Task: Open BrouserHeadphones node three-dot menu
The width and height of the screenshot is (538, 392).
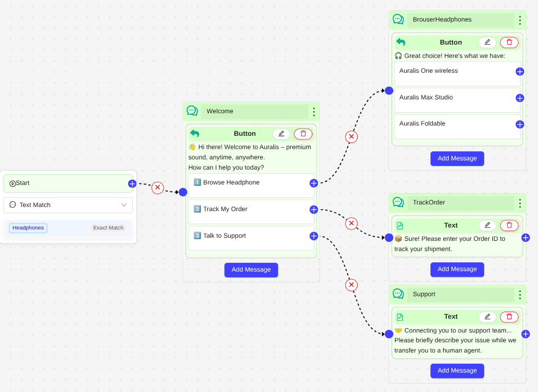Action: point(520,20)
